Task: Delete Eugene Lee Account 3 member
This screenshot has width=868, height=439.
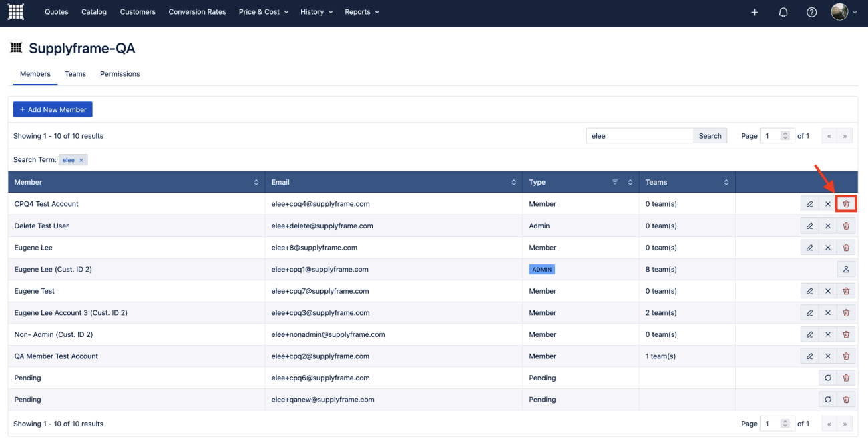Action: click(846, 312)
